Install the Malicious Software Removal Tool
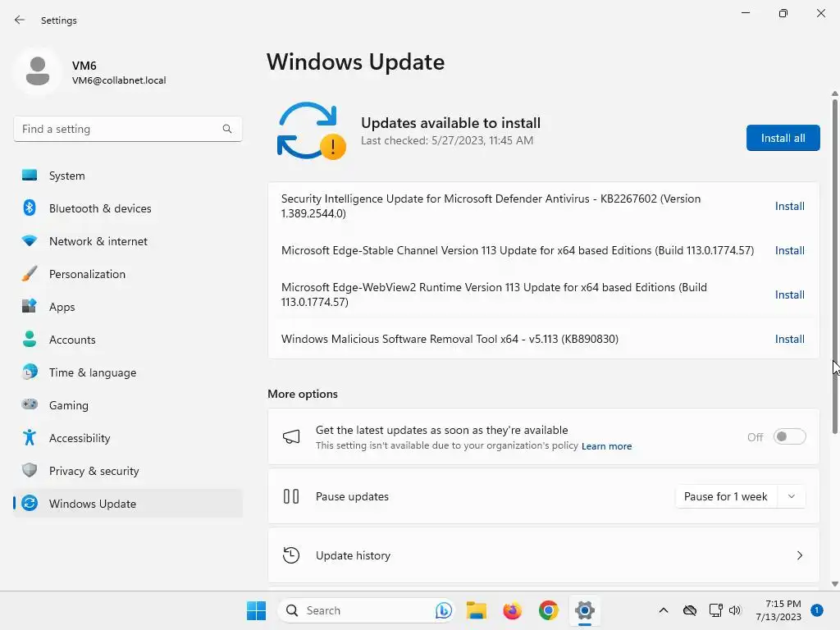 point(790,339)
